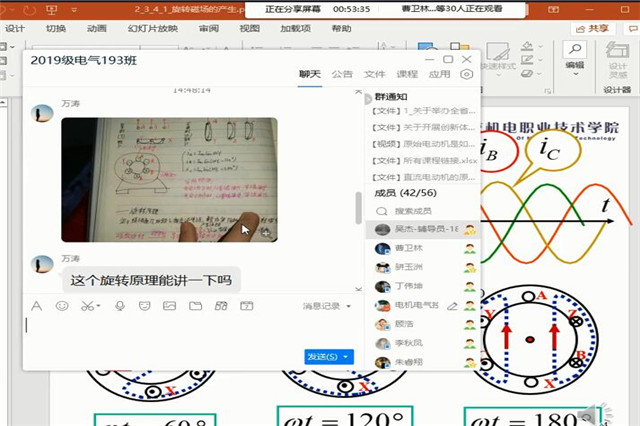Click the edit pencil next to 电机电气 member
The image size is (640, 426).
pyautogui.click(x=452, y=305)
